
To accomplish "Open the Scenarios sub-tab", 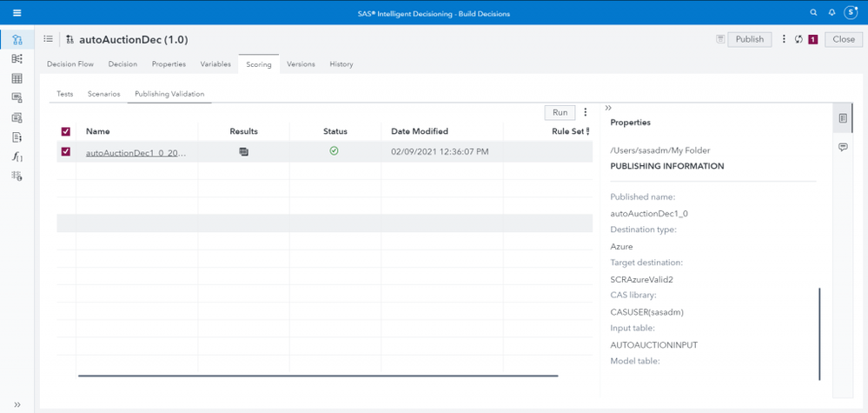I will (103, 94).
